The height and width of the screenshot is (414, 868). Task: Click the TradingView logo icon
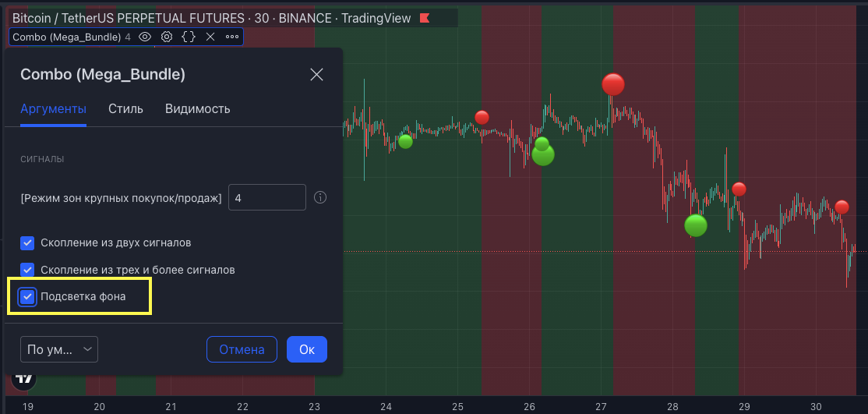(23, 379)
